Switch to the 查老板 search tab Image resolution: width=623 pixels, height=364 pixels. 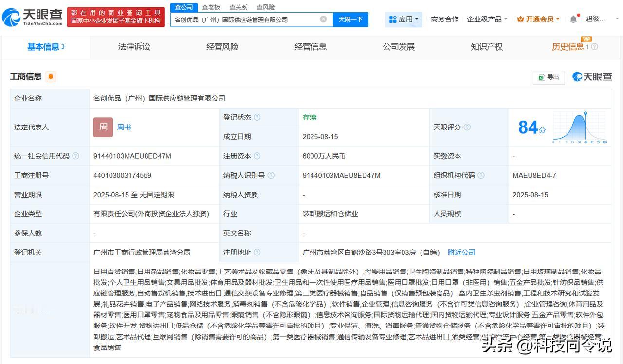point(211,7)
